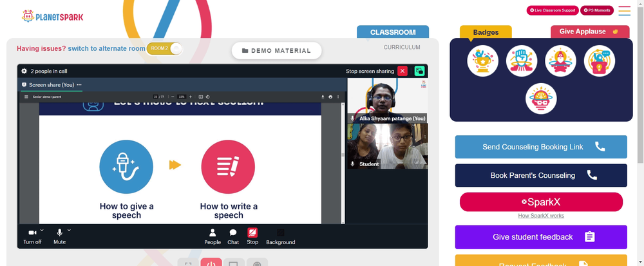The image size is (644, 266).
Task: Click the palette icon below call
Action: [257, 263]
